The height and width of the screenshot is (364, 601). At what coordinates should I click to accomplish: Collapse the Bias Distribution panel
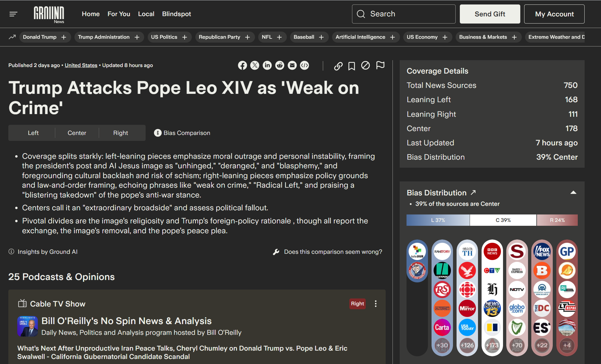[573, 193]
